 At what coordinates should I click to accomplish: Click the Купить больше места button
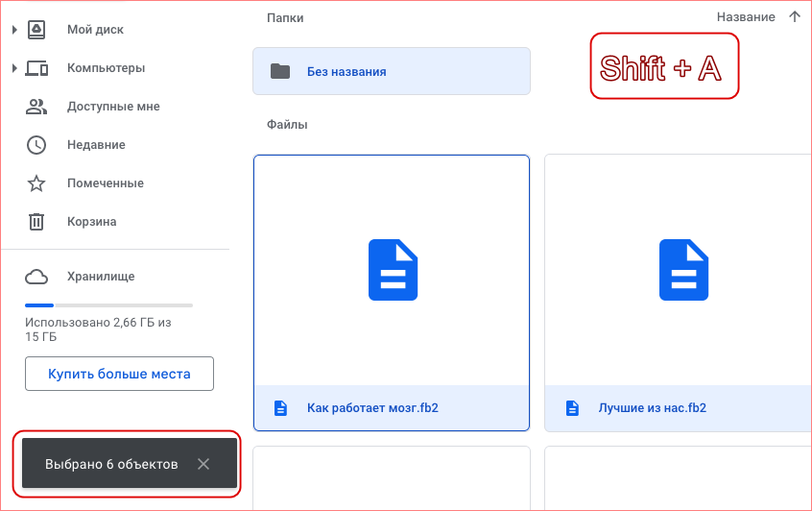119,374
